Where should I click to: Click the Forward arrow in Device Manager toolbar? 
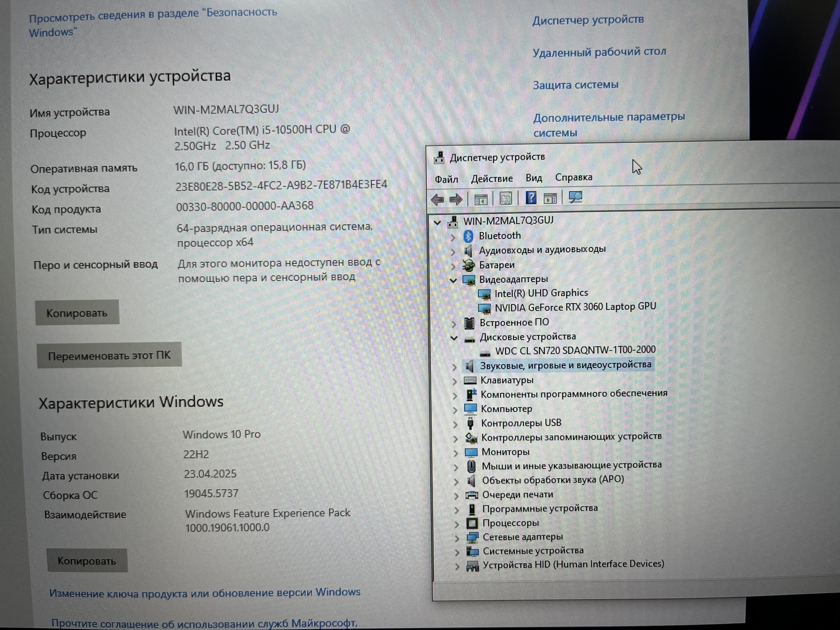(456, 199)
